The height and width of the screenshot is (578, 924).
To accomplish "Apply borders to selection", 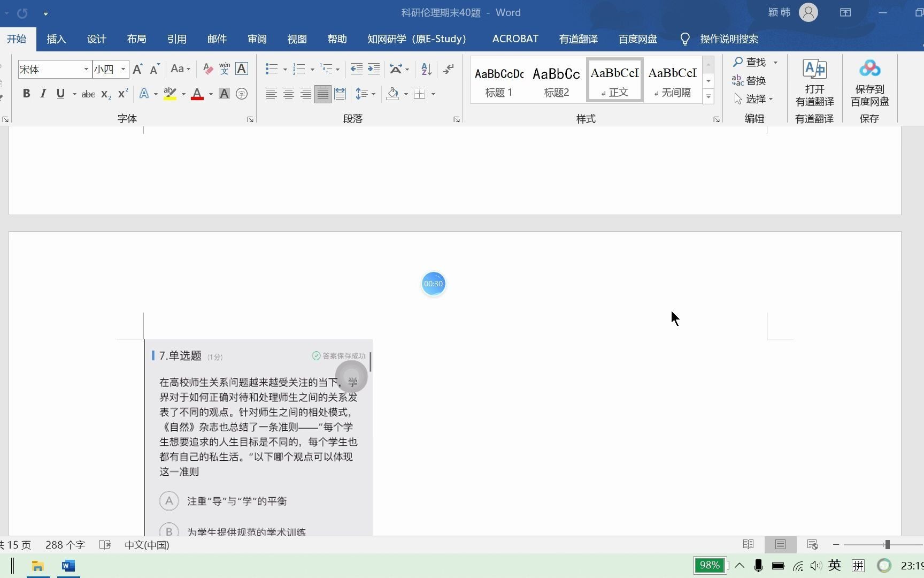I will coord(420,94).
